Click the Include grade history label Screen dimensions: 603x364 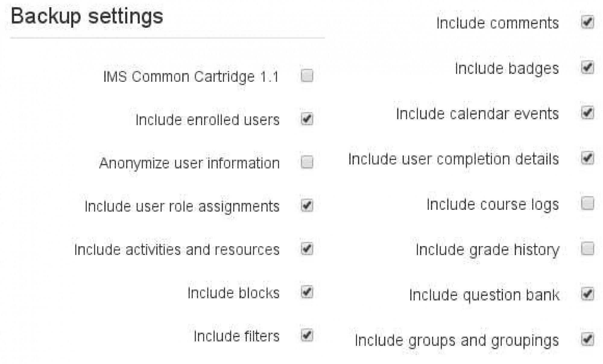click(488, 250)
